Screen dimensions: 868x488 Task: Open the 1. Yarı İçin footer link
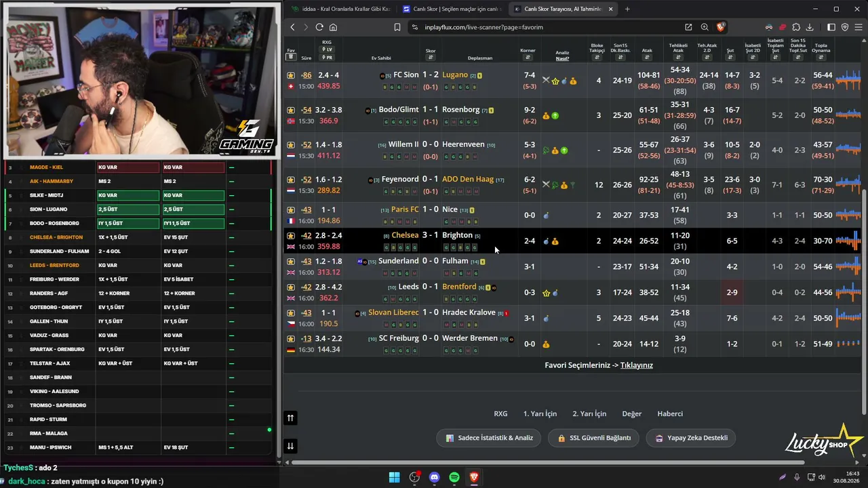click(x=540, y=414)
